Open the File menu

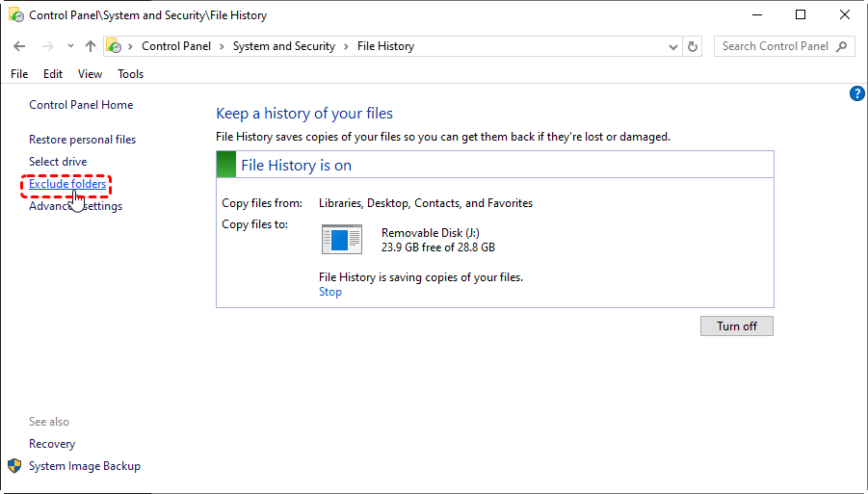point(19,74)
